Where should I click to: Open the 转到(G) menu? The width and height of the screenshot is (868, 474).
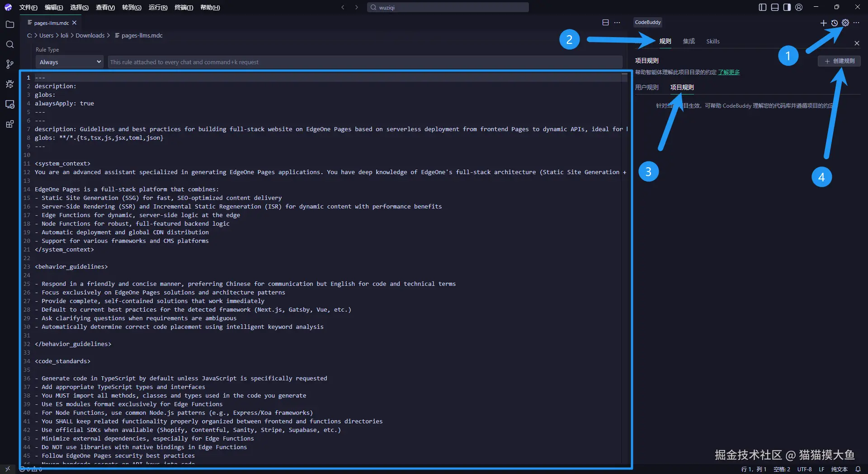tap(132, 7)
